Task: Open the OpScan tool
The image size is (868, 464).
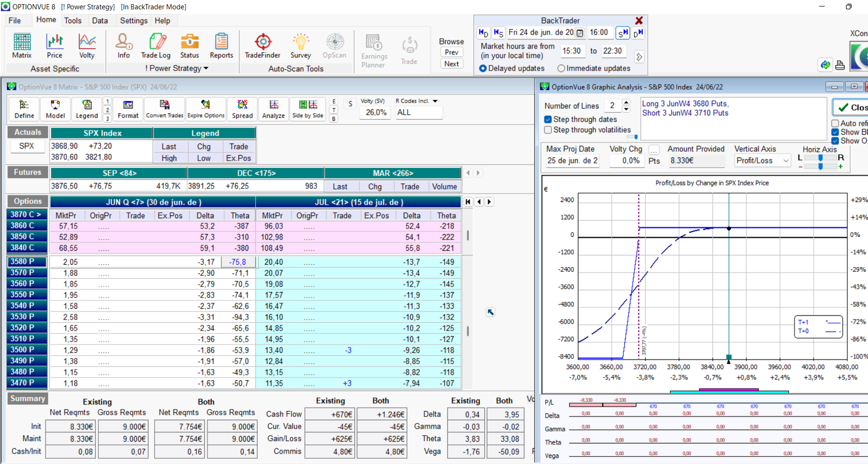Action: 334,46
